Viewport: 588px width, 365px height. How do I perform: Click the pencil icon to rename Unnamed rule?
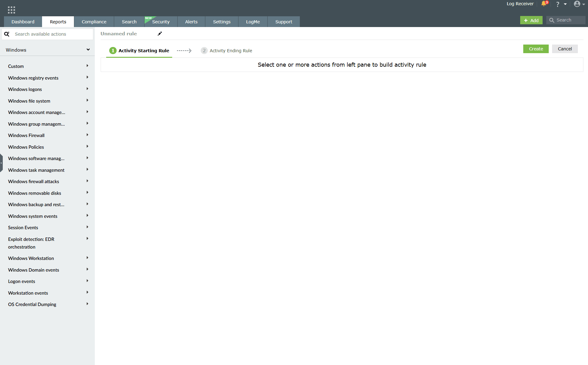pyautogui.click(x=160, y=33)
